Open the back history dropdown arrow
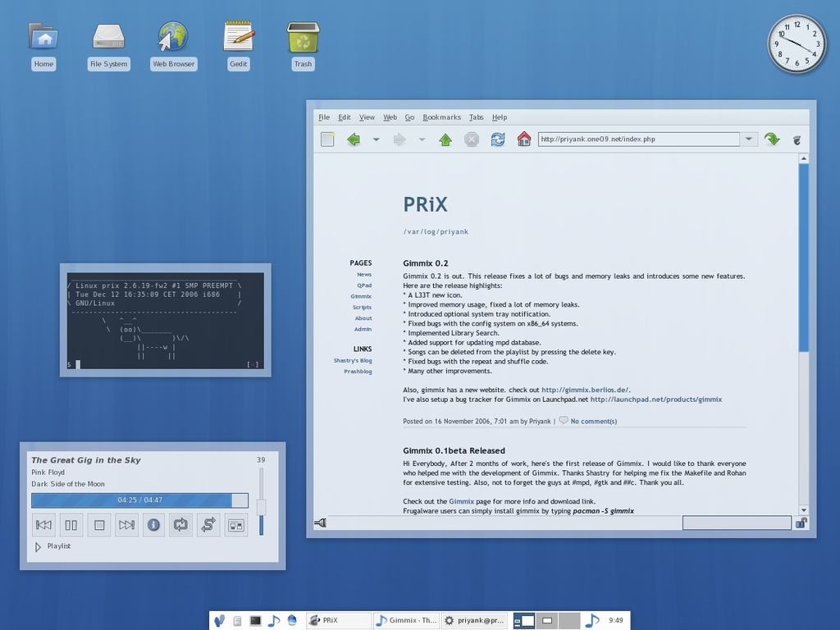 [x=376, y=139]
